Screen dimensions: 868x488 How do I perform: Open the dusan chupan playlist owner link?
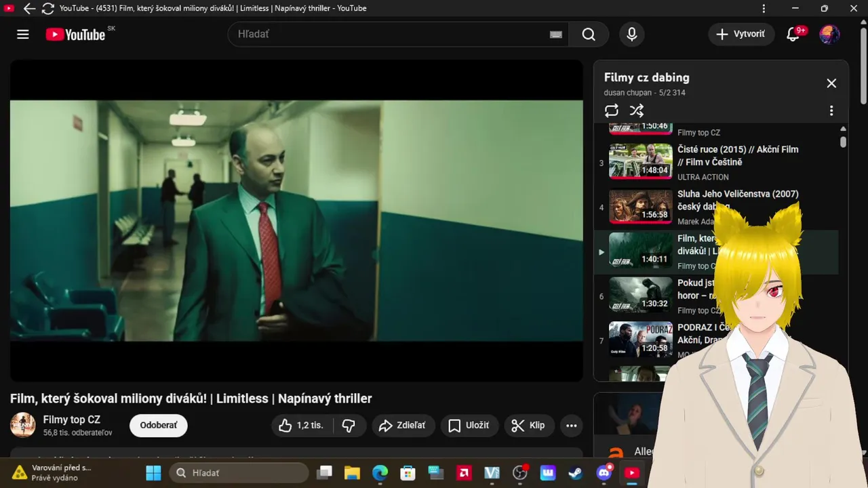(x=628, y=93)
